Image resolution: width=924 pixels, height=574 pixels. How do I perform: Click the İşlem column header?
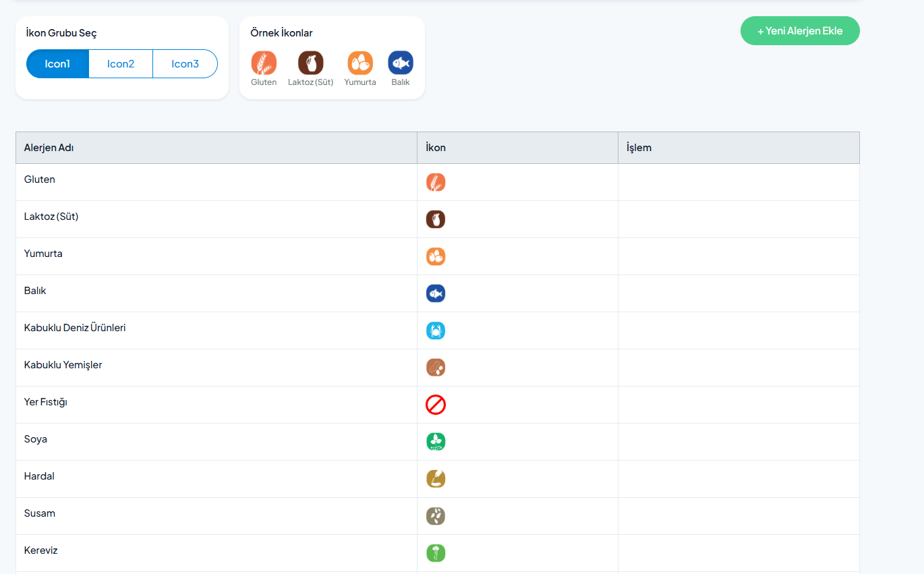(x=739, y=148)
